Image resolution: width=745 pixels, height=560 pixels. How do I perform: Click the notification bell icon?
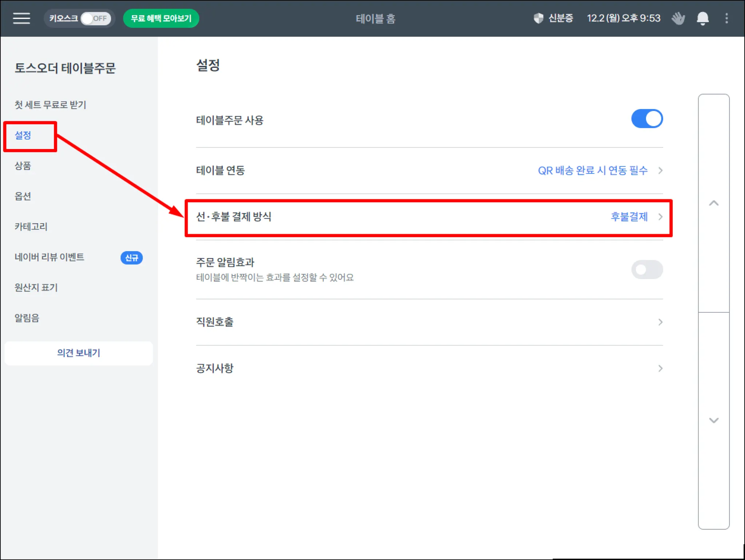[702, 18]
